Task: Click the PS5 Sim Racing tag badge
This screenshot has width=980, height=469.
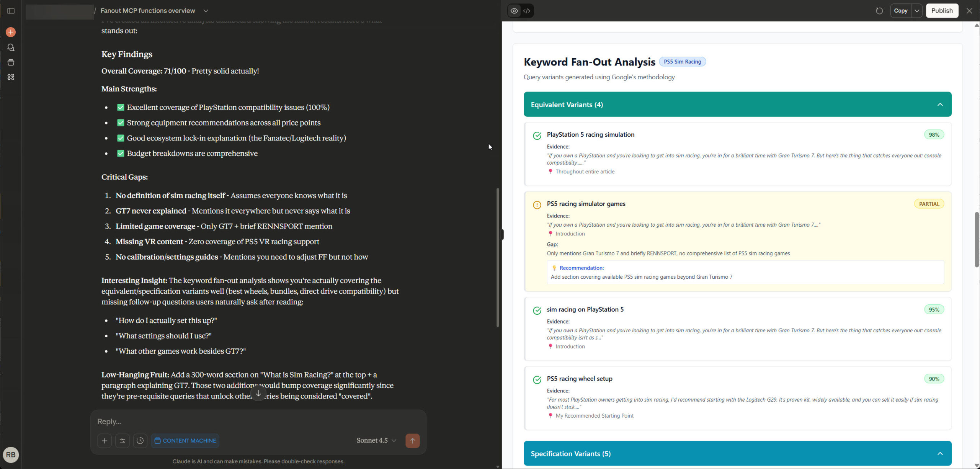Action: (x=683, y=62)
